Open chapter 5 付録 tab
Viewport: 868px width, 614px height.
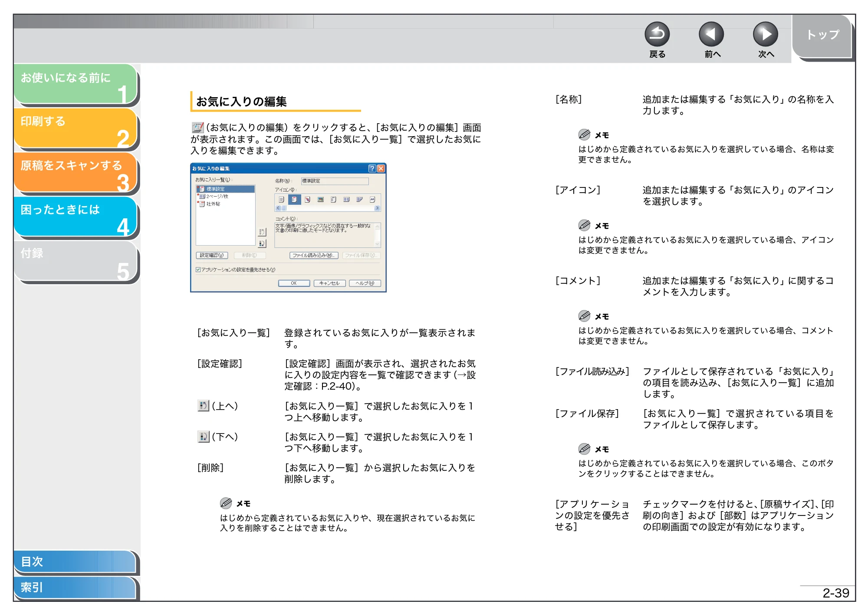coord(76,261)
